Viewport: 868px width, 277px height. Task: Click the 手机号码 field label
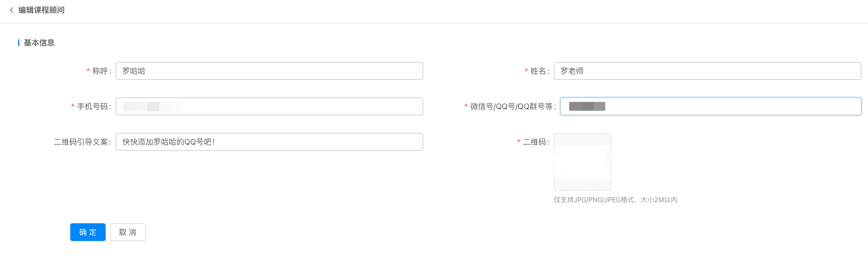(93, 106)
